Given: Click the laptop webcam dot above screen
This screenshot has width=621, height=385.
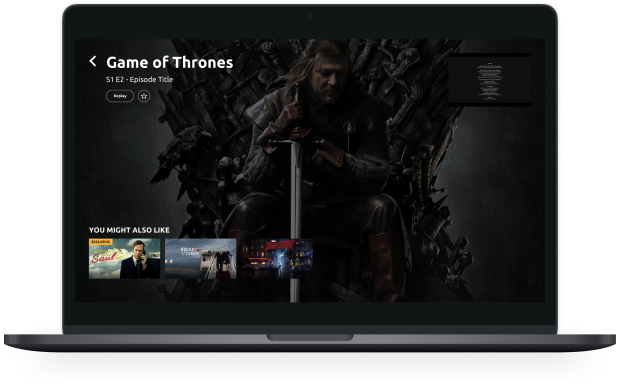Looking at the screenshot, I should pyautogui.click(x=310, y=16).
